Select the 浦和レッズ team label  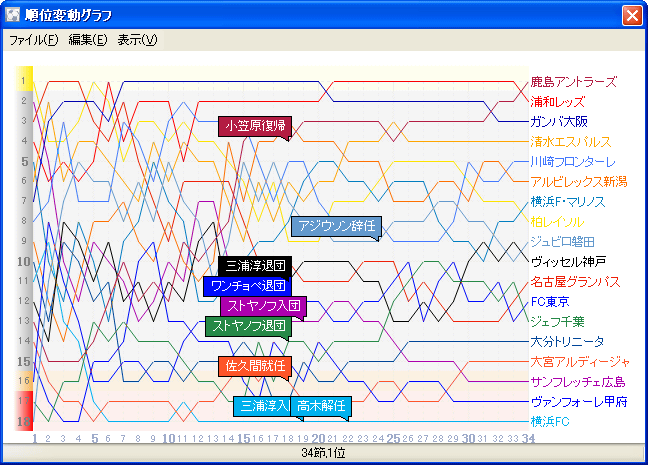pos(557,102)
